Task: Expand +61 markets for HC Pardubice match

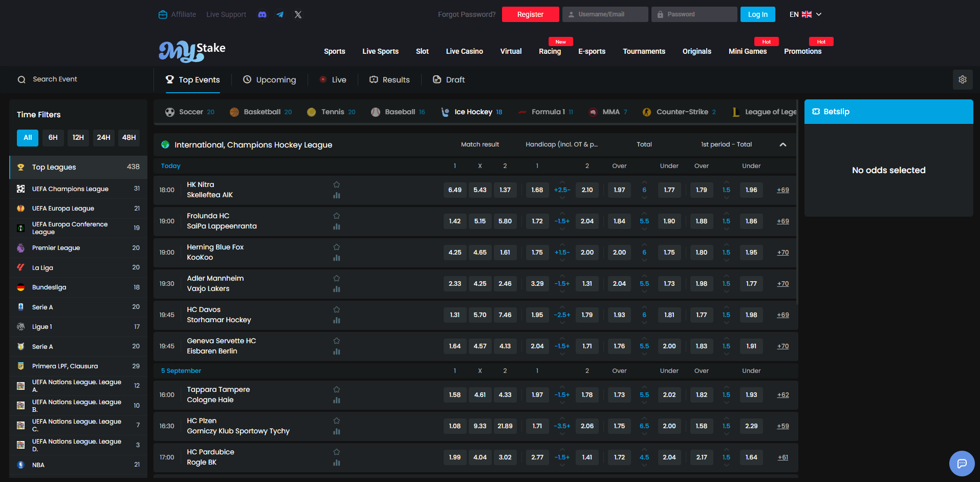Action: [782, 457]
